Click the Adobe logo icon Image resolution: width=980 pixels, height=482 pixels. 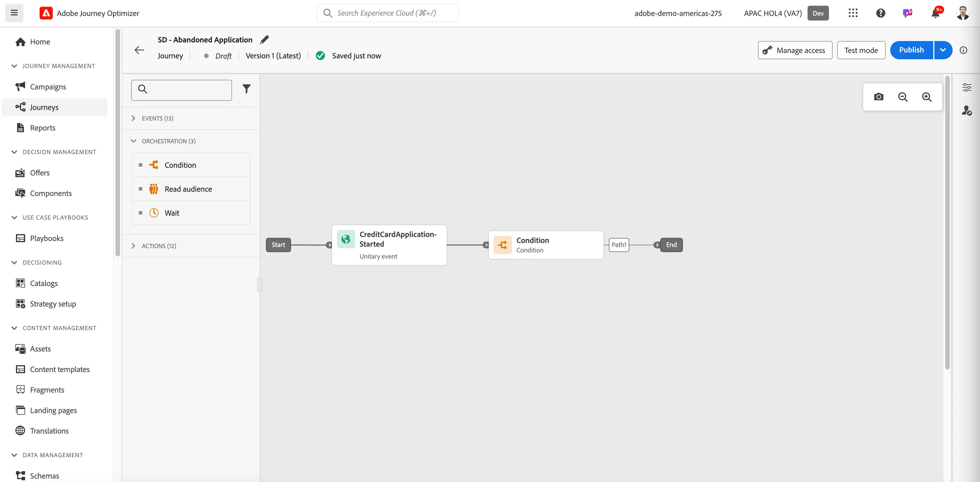[46, 13]
